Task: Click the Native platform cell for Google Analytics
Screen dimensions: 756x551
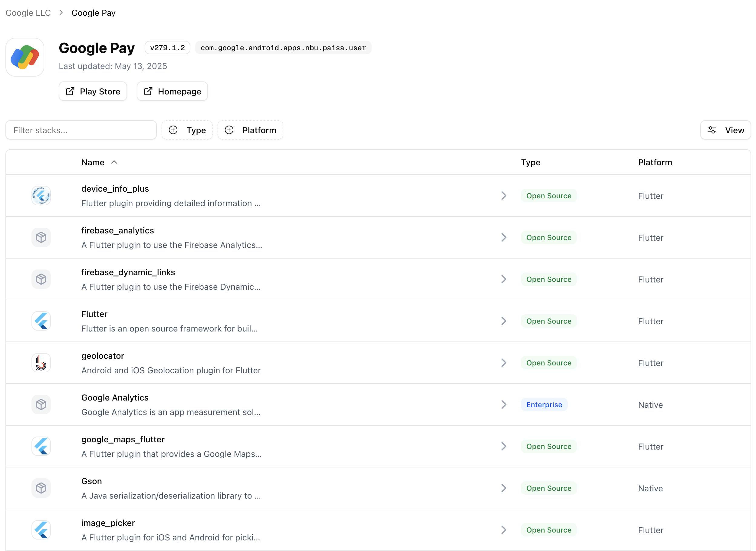Action: [650, 404]
